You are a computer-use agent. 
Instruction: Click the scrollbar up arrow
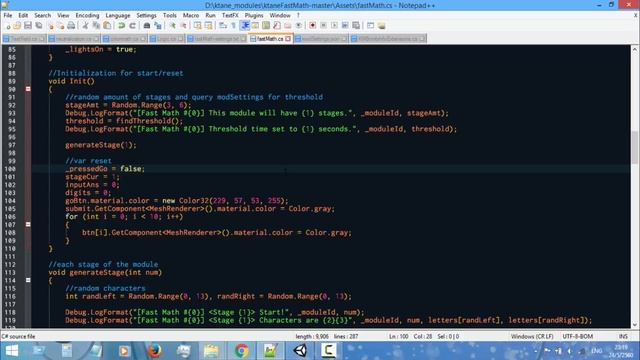(x=635, y=49)
